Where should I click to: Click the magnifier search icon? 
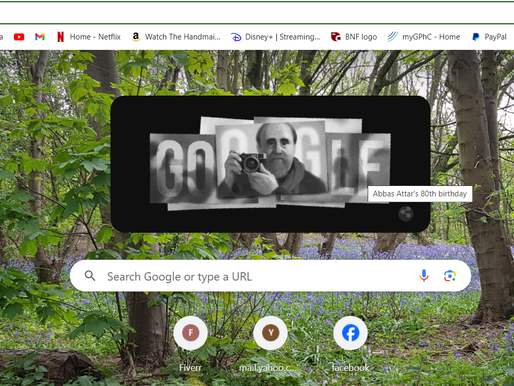click(90, 276)
